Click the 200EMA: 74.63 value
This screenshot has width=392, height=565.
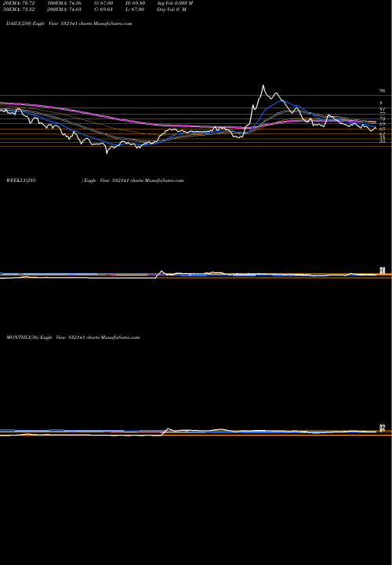(66, 9)
